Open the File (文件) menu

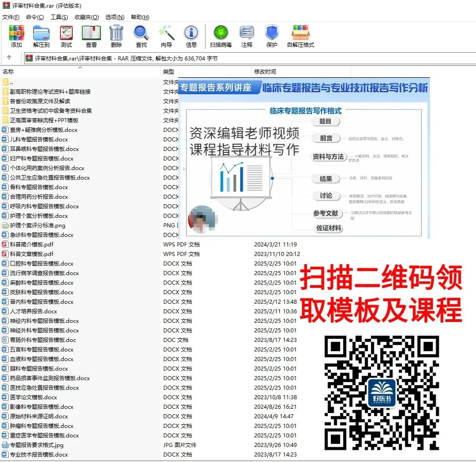(x=10, y=17)
